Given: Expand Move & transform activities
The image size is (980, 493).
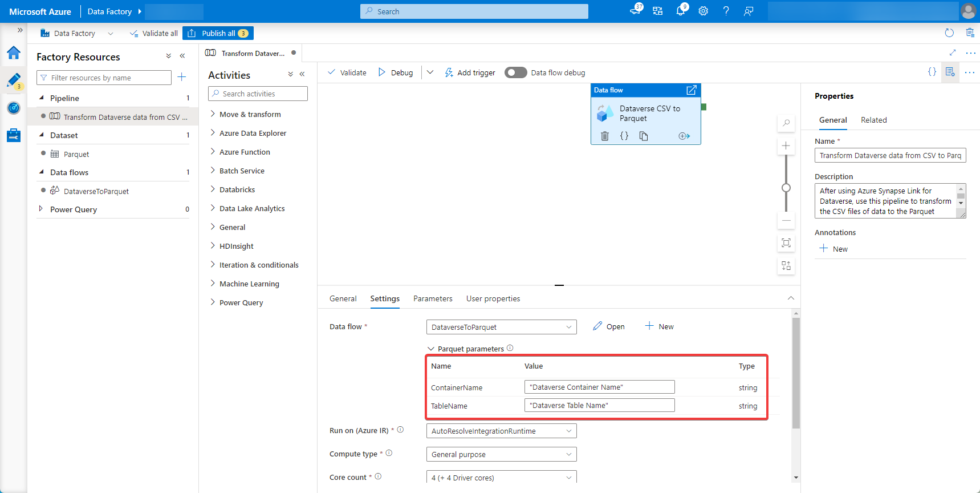Looking at the screenshot, I should 213,114.
